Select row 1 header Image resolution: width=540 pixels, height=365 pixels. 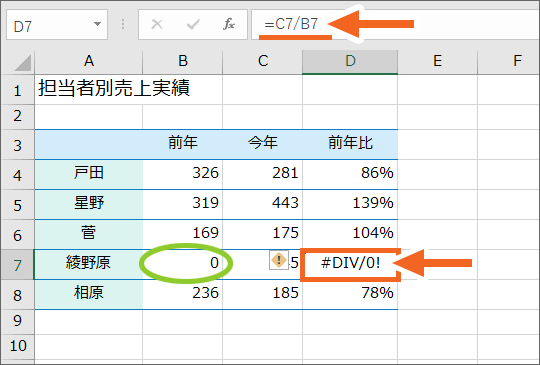point(18,90)
